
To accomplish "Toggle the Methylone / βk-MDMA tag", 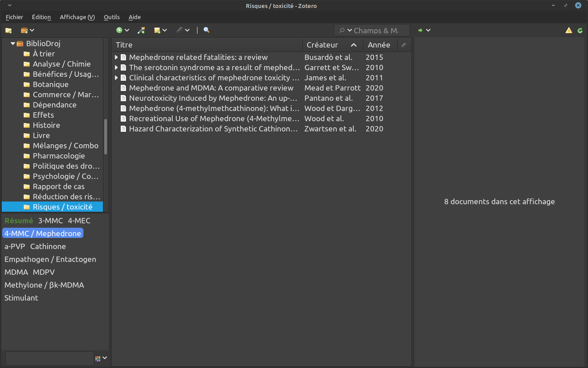I will [x=44, y=285].
